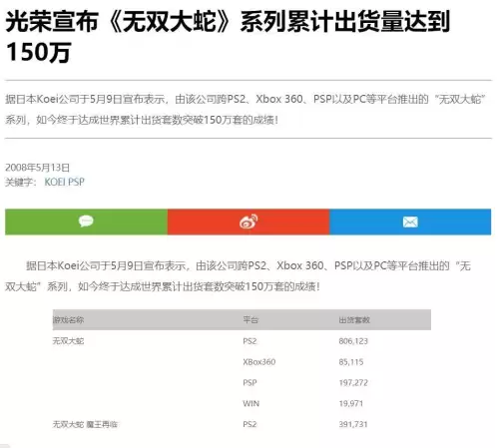499x448 pixels.
Task: Open the KOEI PSP keyword link
Action: tap(65, 182)
